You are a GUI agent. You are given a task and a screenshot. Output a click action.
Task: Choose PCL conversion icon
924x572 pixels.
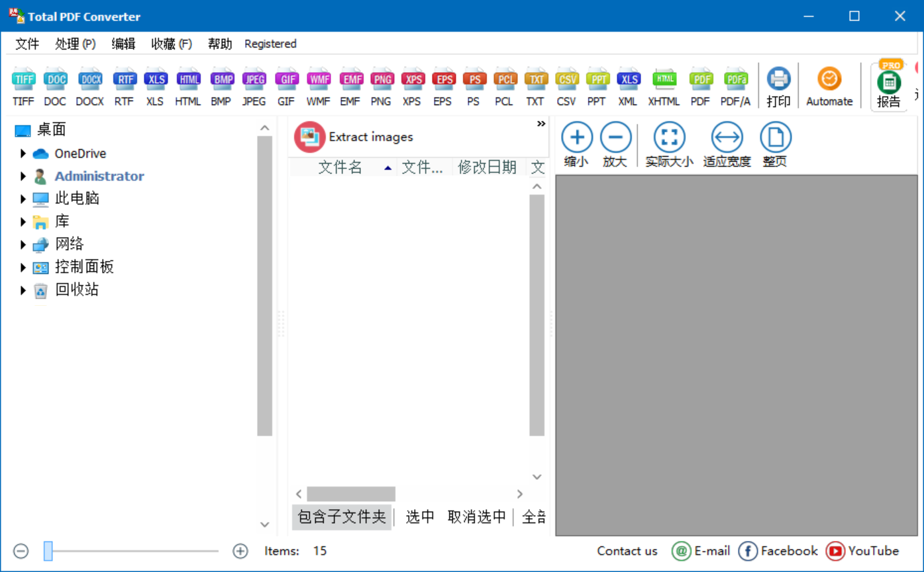click(x=504, y=86)
